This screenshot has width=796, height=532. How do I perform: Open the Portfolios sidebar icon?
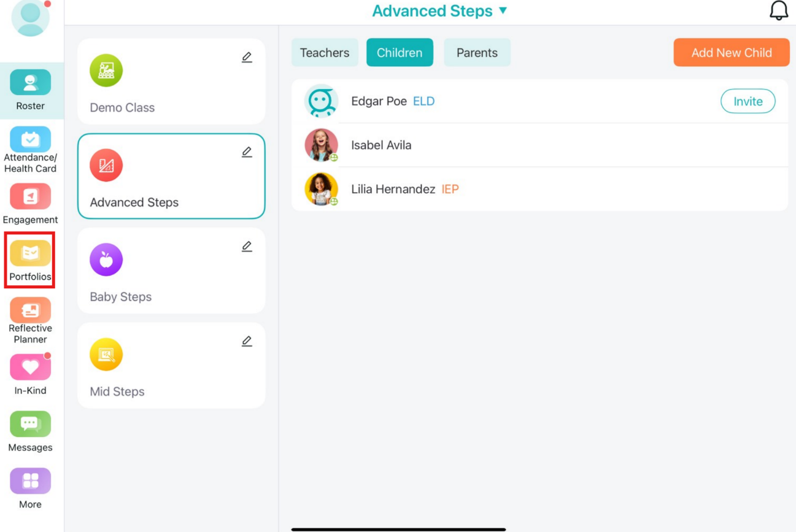point(30,253)
